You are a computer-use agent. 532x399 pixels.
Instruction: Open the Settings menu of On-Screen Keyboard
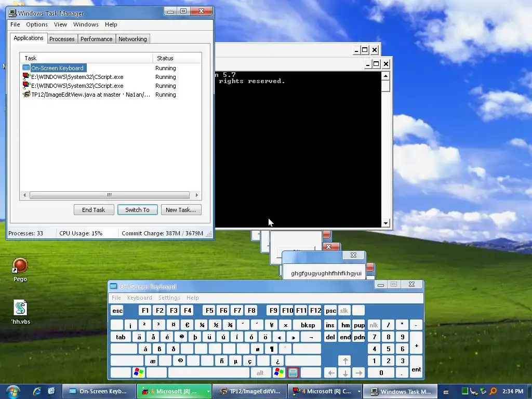pos(169,298)
